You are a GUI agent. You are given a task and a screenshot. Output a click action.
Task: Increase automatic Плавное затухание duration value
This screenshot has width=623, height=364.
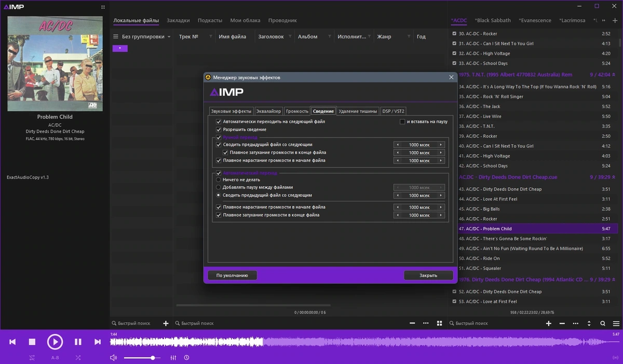click(x=441, y=215)
